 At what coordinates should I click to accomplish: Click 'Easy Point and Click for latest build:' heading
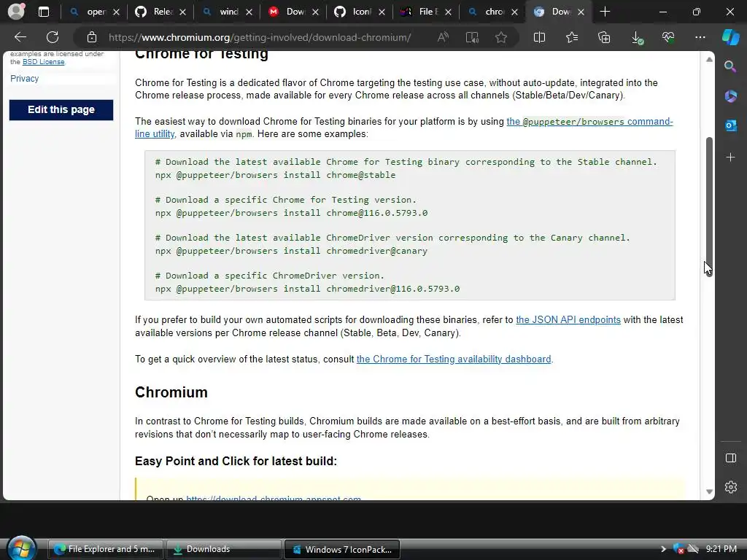click(236, 461)
